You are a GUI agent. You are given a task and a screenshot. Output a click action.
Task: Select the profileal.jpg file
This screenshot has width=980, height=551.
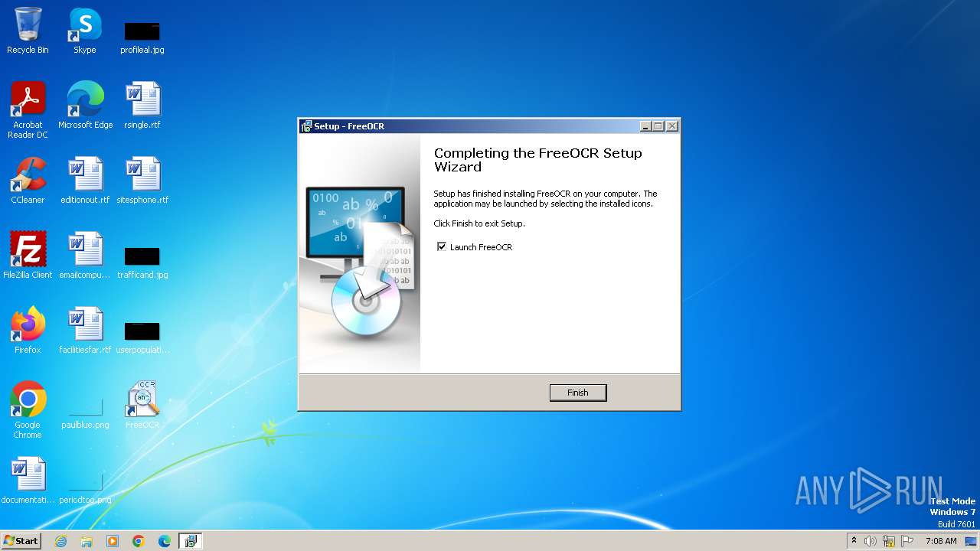point(142,37)
